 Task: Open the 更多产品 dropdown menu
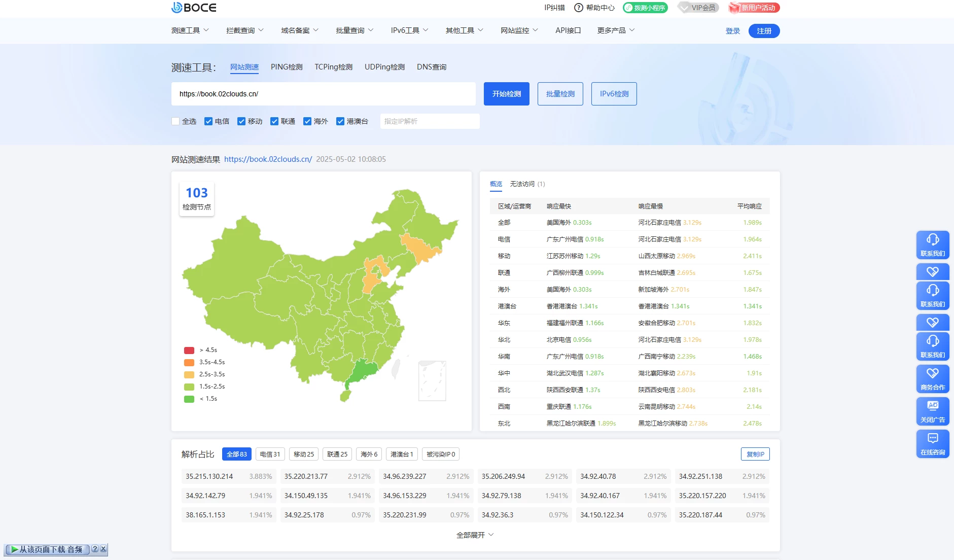click(x=616, y=30)
